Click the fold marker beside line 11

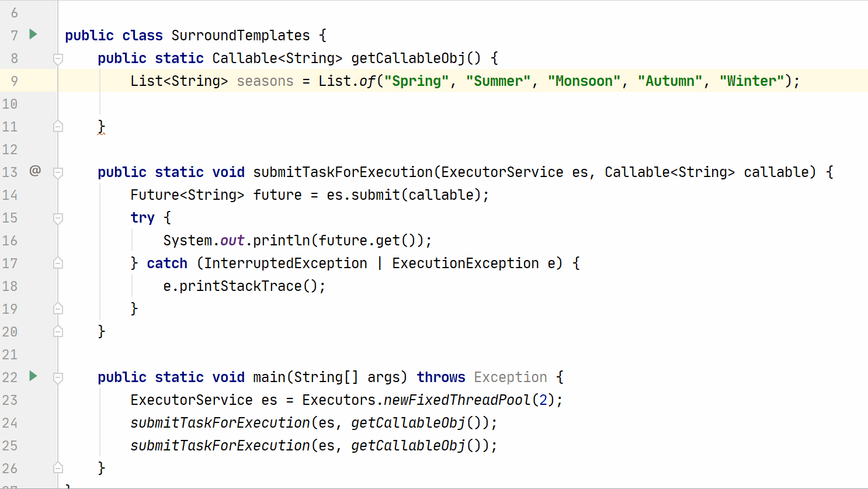pyautogui.click(x=57, y=126)
